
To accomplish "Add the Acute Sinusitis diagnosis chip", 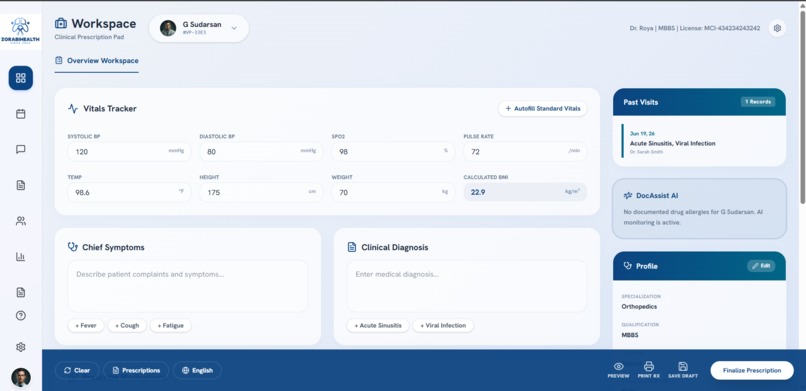I will coord(378,326).
